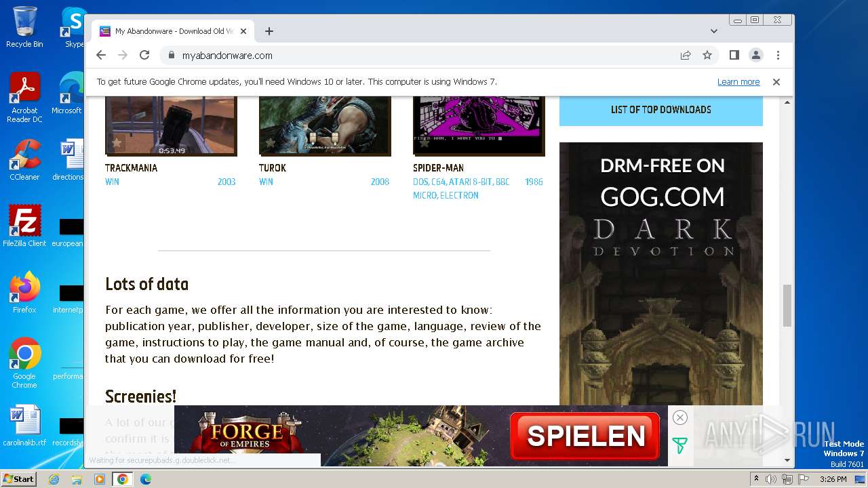Show hidden tray icons arrow
The image size is (868, 488).
pos(756,479)
